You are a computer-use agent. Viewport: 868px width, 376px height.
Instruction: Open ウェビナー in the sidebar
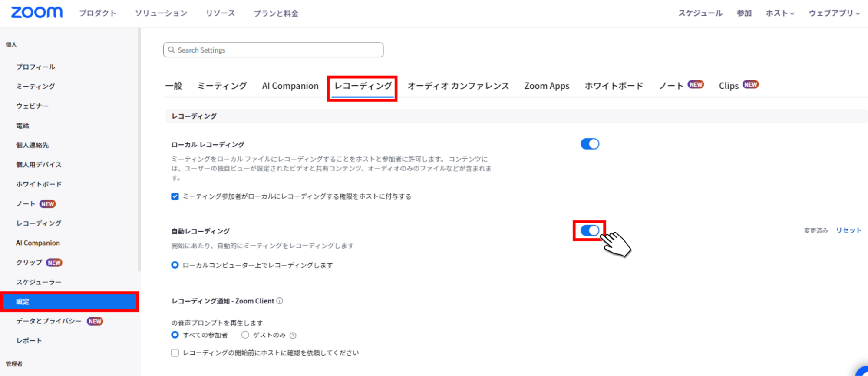click(x=33, y=106)
